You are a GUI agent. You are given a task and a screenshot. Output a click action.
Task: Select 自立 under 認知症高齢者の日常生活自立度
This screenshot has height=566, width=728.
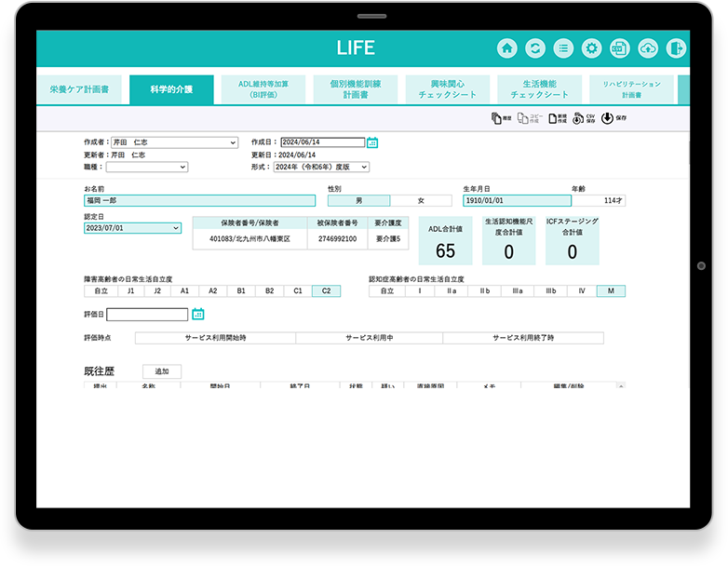click(x=387, y=291)
